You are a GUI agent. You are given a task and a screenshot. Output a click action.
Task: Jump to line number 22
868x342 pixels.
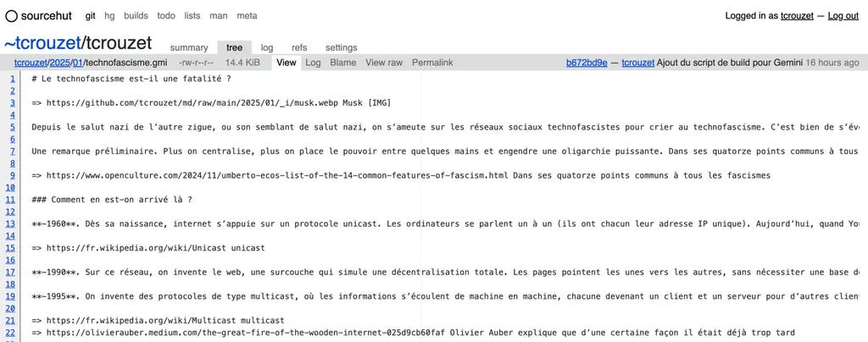pyautogui.click(x=10, y=333)
